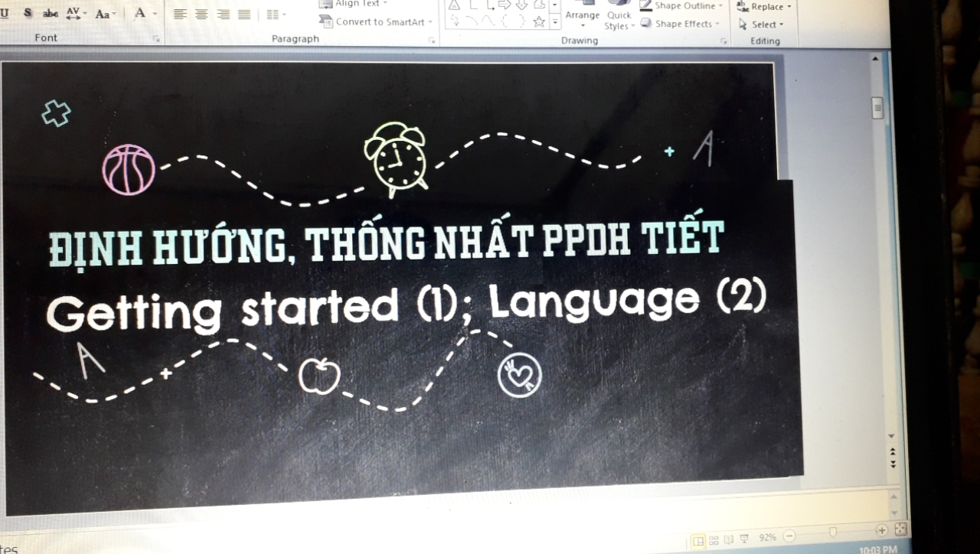Open the character spacing dropdown

coord(77,13)
